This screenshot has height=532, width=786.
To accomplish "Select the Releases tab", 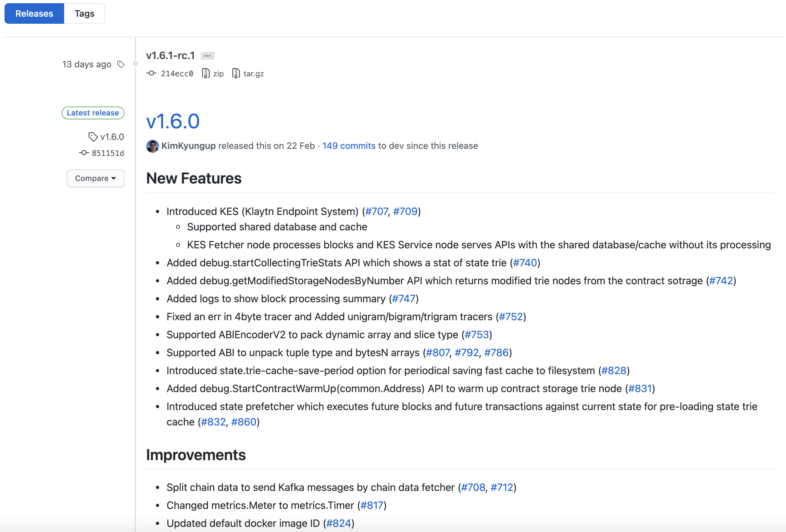I will (x=34, y=13).
